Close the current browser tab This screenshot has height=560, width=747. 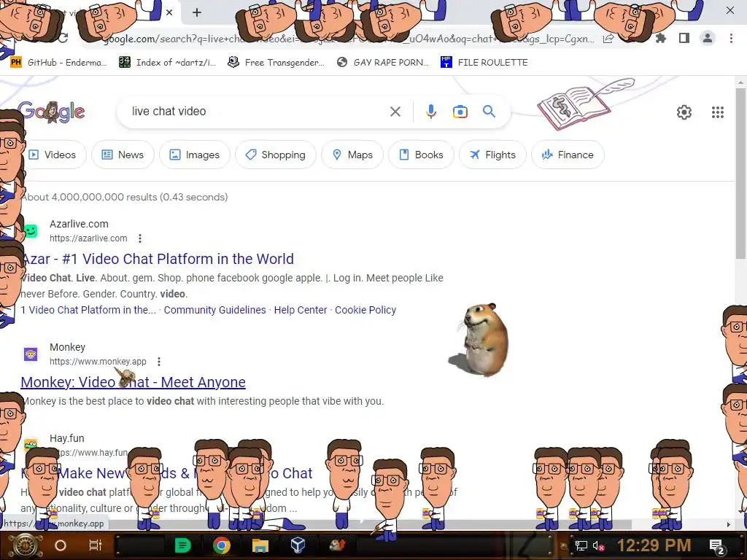[x=169, y=12]
